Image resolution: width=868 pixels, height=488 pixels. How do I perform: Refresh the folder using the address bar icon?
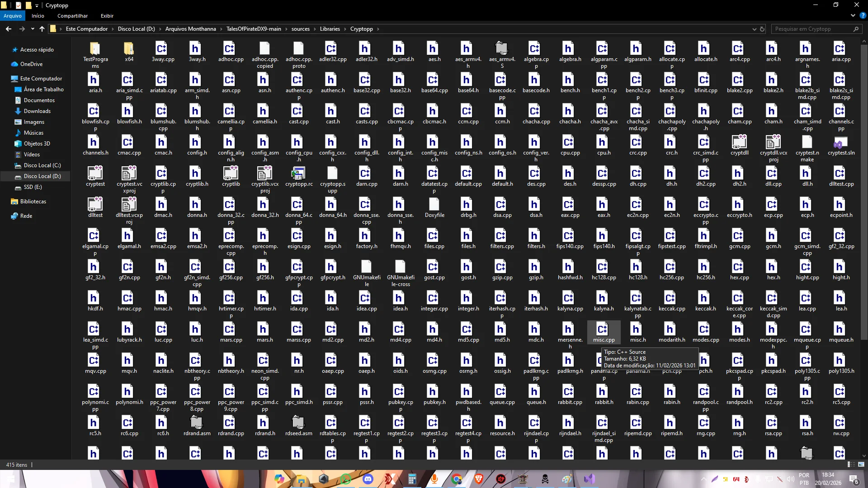coord(763,28)
